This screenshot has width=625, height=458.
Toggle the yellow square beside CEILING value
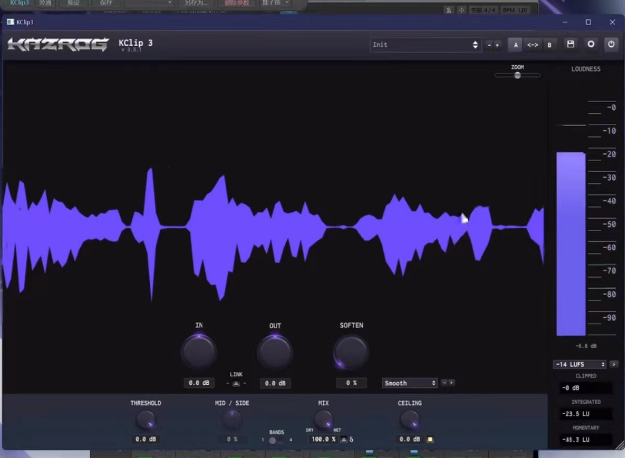click(x=430, y=439)
